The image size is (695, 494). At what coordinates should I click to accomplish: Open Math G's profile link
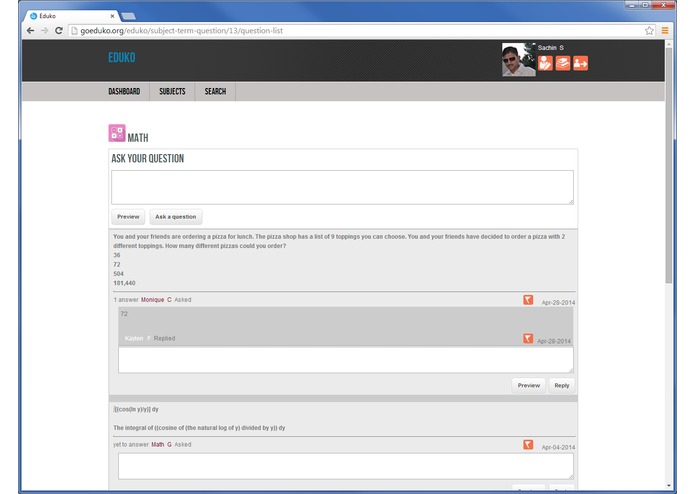(x=161, y=444)
